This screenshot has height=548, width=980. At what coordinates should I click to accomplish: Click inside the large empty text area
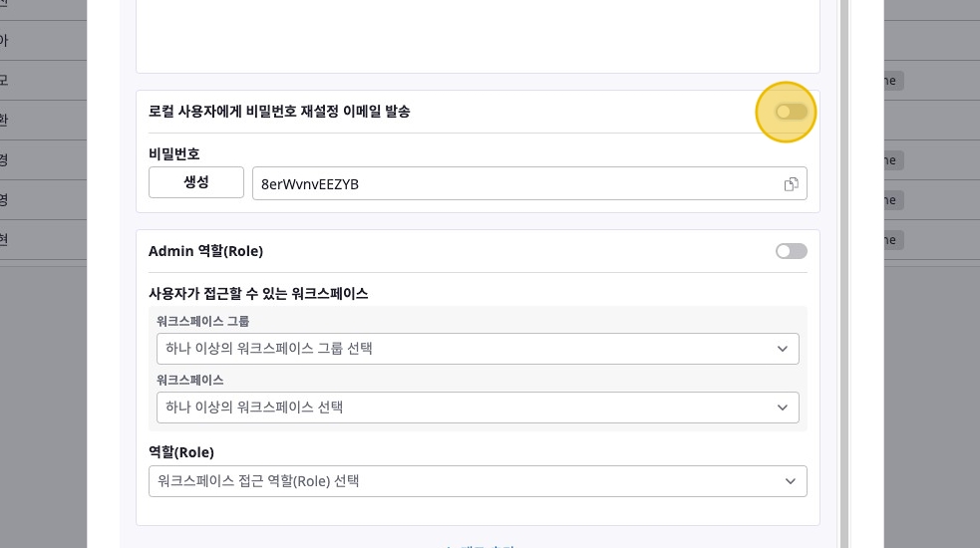click(478, 35)
